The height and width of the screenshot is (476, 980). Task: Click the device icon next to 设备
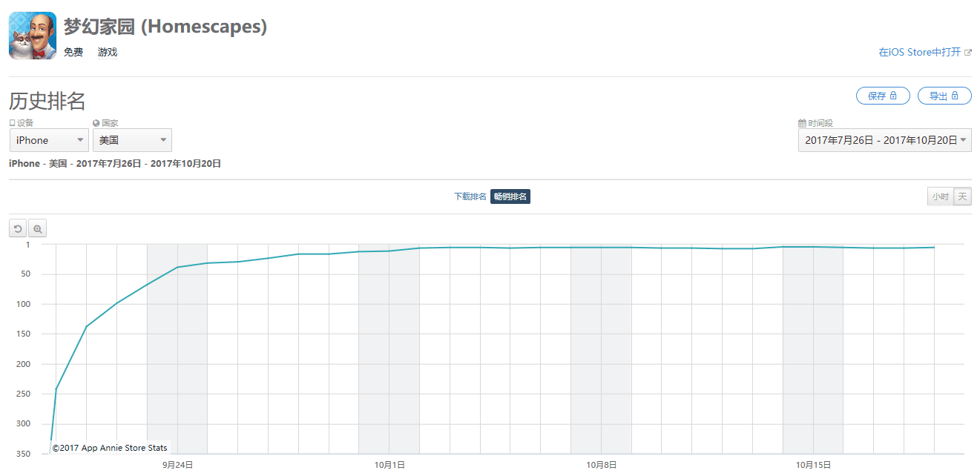[x=12, y=123]
